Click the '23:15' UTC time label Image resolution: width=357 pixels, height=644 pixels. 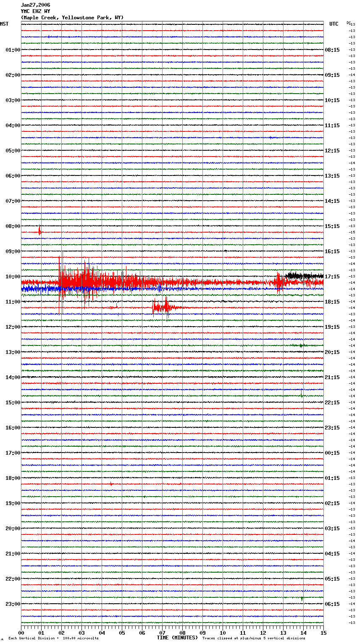[x=332, y=428]
